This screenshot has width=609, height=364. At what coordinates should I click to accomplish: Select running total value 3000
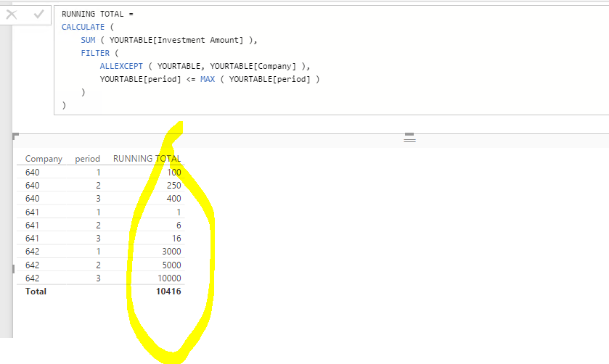172,252
